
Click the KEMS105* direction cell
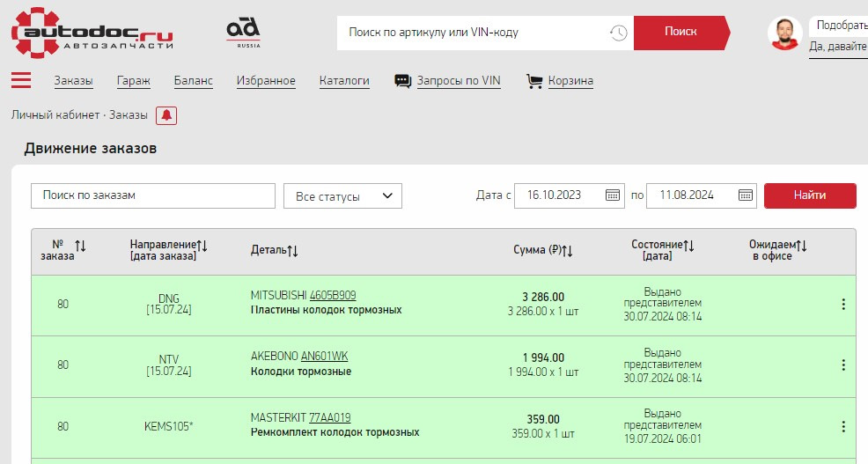(169, 426)
